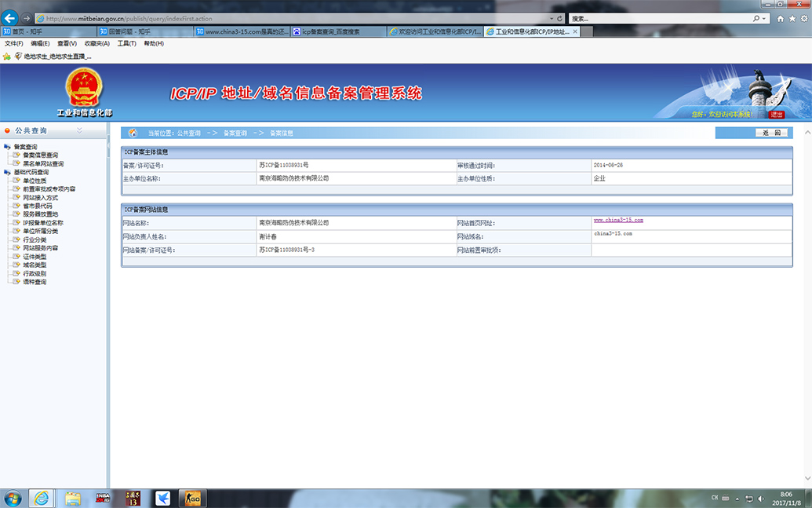Click the address bar refresh icon
The height and width of the screenshot is (508, 812).
(x=560, y=19)
